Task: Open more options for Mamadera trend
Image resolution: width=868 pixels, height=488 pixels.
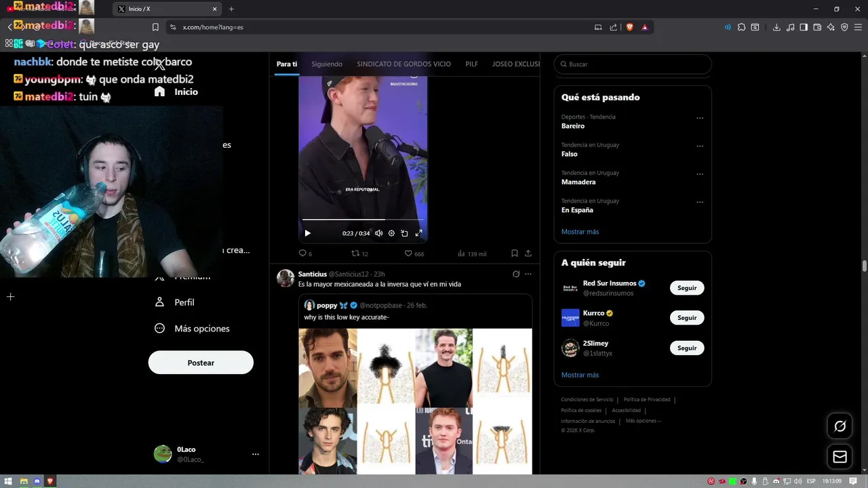Action: 700,174
